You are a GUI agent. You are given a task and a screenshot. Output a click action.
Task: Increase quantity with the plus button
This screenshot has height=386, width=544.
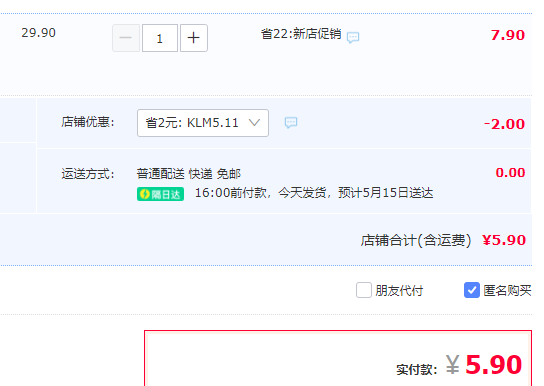pos(194,38)
